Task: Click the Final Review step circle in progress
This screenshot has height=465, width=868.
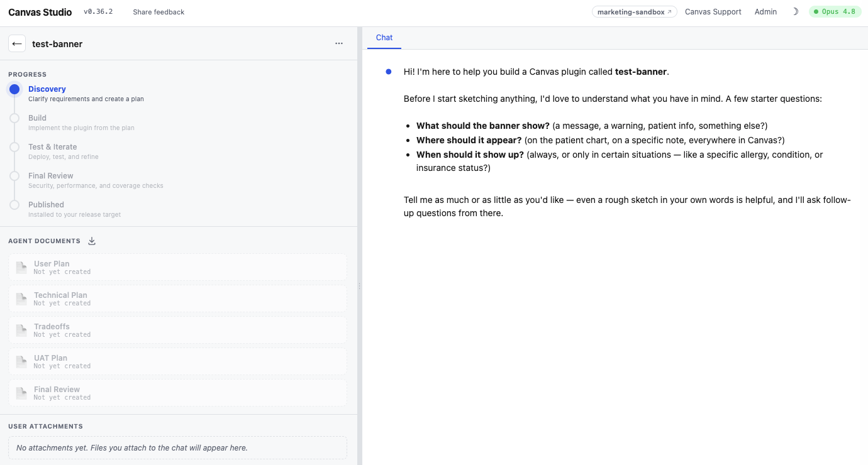Action: coord(14,176)
